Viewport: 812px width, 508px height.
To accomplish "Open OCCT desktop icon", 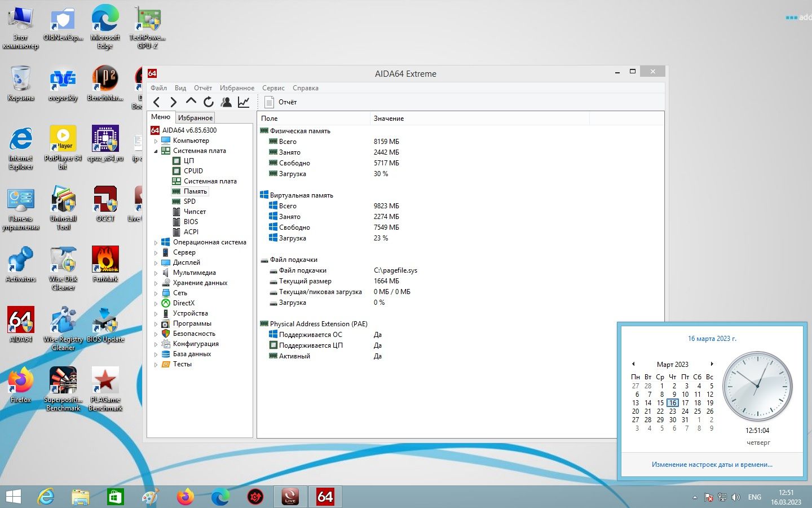I will tap(105, 203).
